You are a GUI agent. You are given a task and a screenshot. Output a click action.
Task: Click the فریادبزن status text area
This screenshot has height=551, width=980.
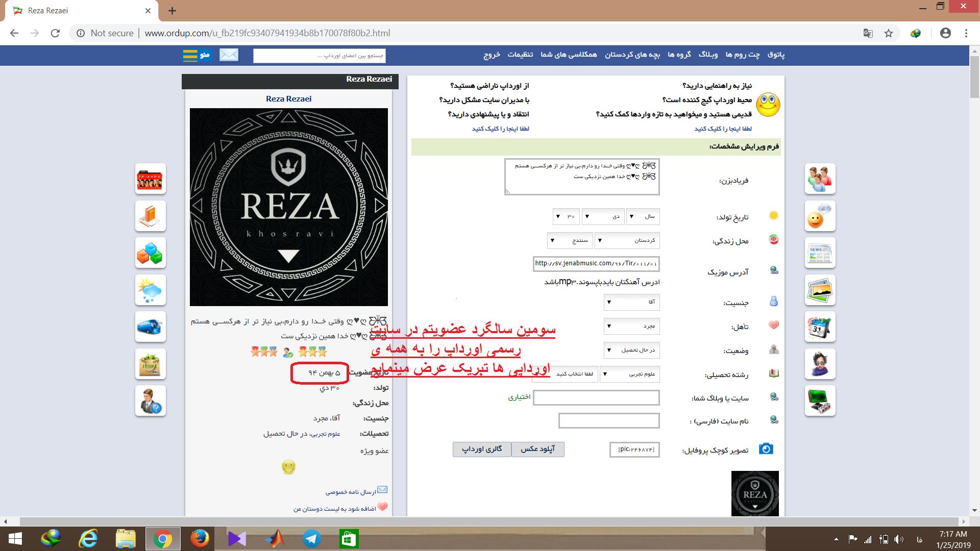(x=582, y=177)
